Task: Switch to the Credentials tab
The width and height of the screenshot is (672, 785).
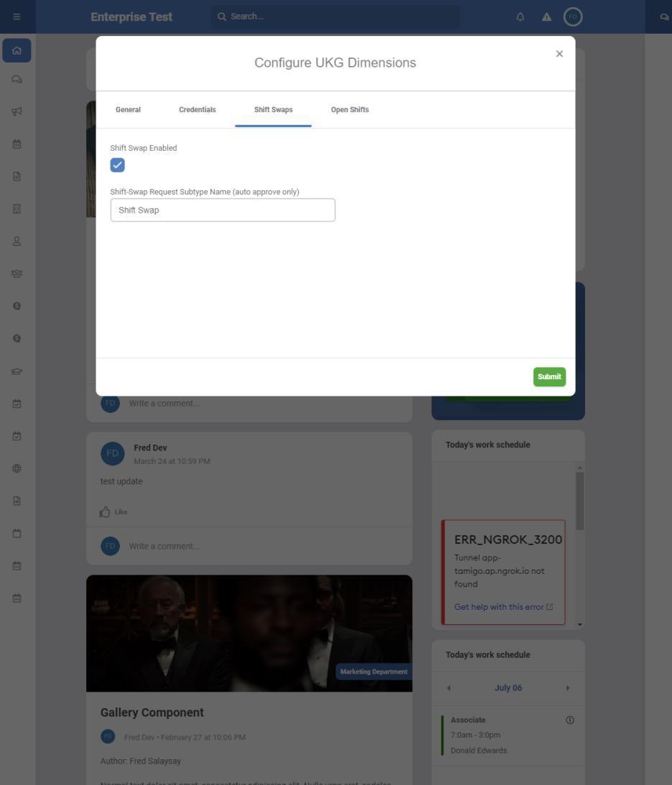Action: pyautogui.click(x=197, y=110)
